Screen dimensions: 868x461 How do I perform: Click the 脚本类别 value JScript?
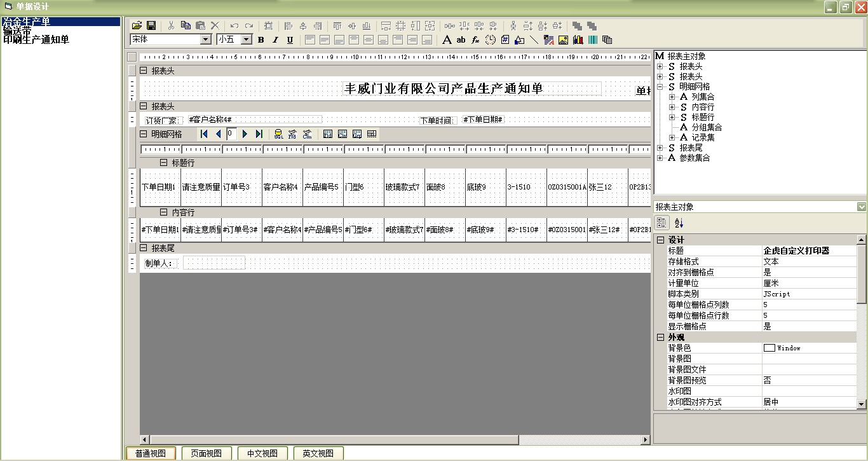[x=809, y=294]
